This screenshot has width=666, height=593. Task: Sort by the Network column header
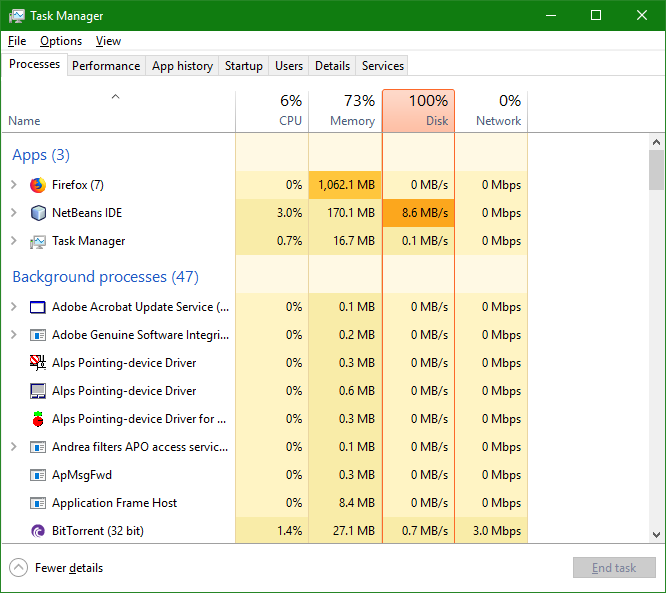tap(491, 111)
